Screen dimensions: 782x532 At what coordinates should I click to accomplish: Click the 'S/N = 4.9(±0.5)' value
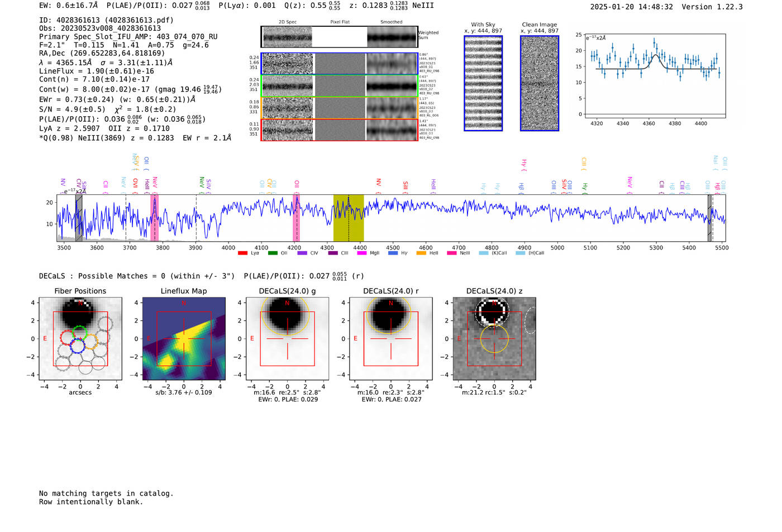[72, 109]
